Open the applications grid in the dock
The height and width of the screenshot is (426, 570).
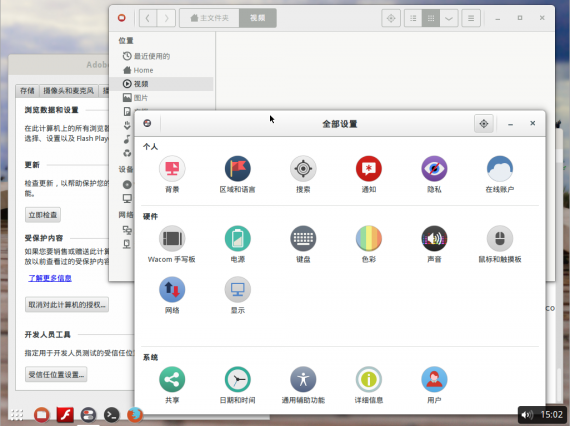point(17,414)
